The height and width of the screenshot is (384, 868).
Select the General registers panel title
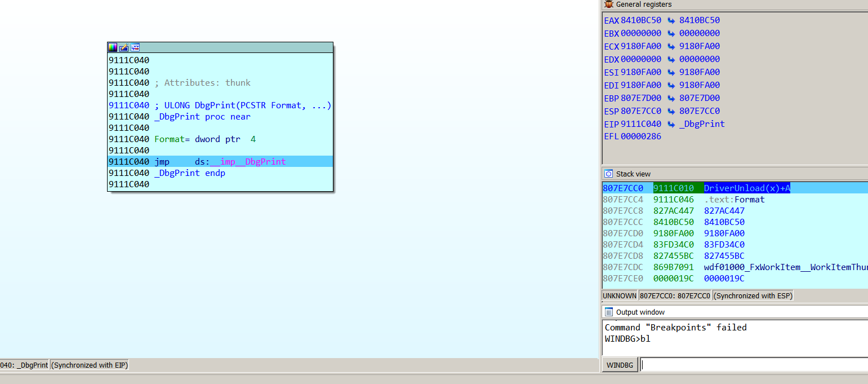[644, 5]
